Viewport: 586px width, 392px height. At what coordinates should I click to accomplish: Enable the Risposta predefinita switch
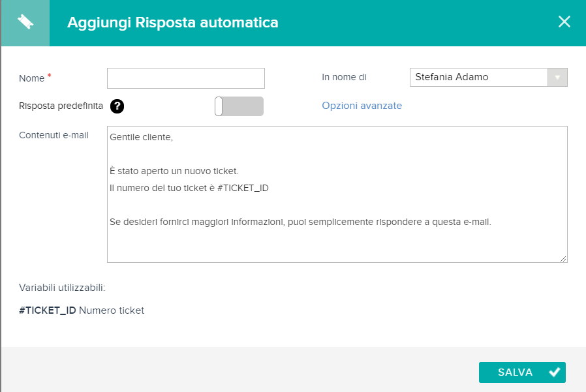click(239, 106)
